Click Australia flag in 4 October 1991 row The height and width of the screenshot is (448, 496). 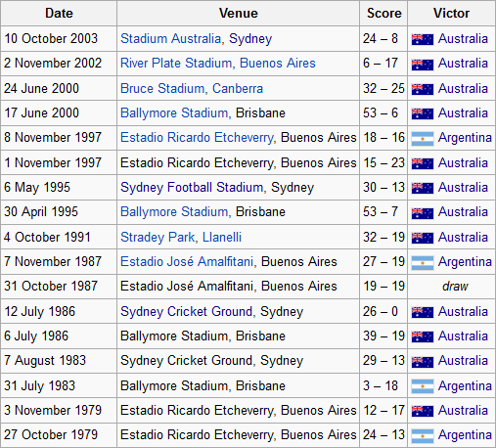coord(423,238)
